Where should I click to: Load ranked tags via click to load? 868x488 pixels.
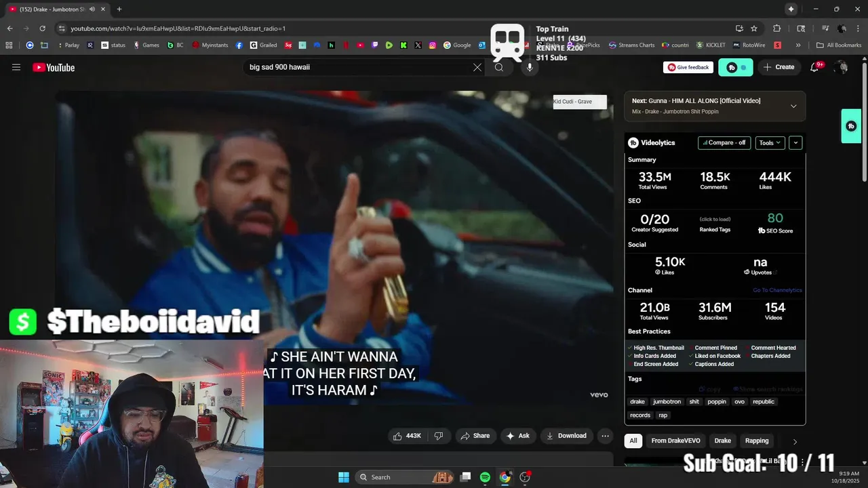[x=715, y=219]
